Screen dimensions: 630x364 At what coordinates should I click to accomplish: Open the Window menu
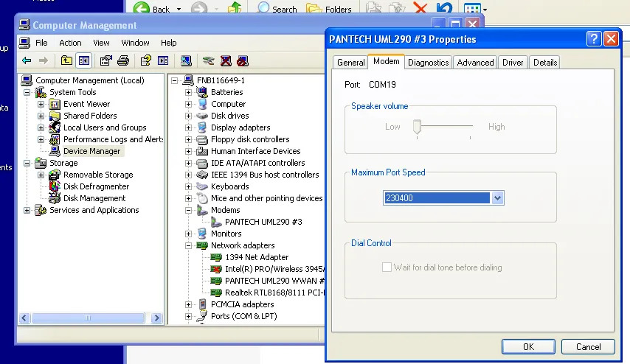coord(135,43)
